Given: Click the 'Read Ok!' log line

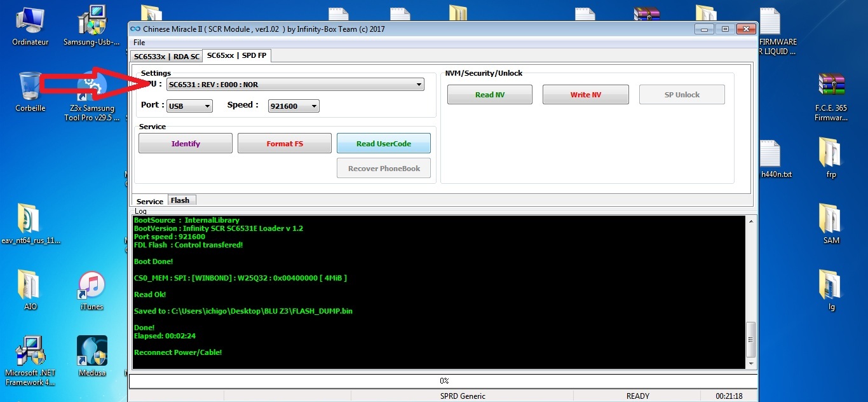Looking at the screenshot, I should coord(150,295).
